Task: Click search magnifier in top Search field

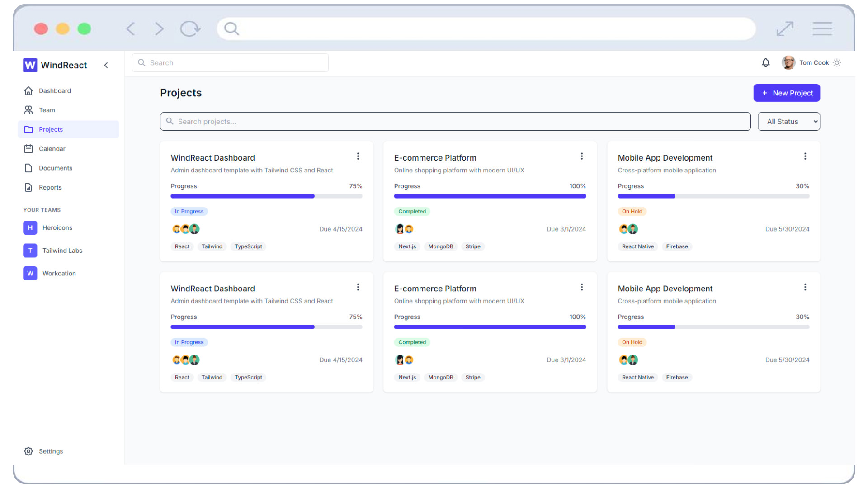Action: 142,63
